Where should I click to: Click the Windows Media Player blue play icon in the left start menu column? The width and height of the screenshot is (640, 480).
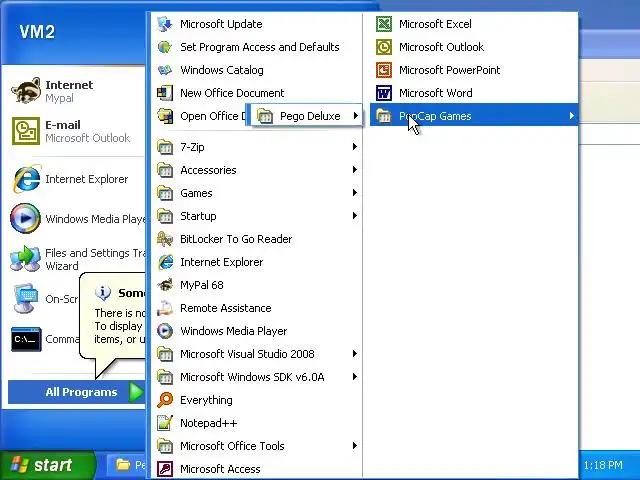click(x=26, y=218)
